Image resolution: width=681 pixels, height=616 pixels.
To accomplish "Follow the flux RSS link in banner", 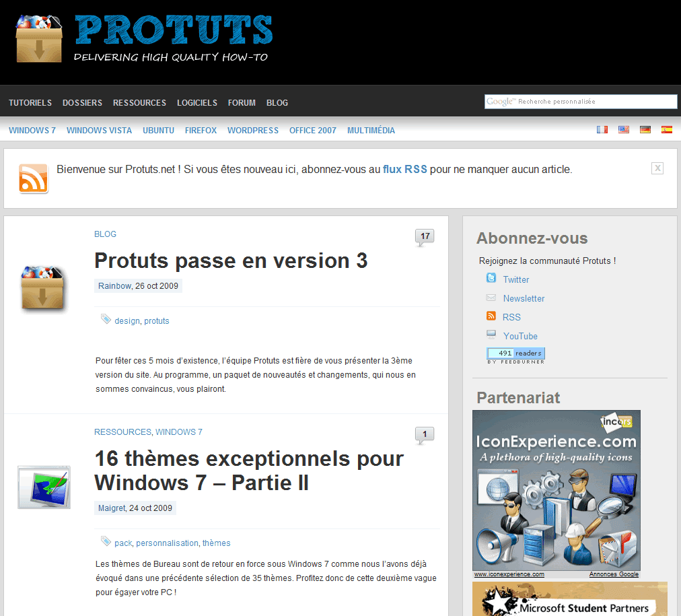I will click(405, 170).
